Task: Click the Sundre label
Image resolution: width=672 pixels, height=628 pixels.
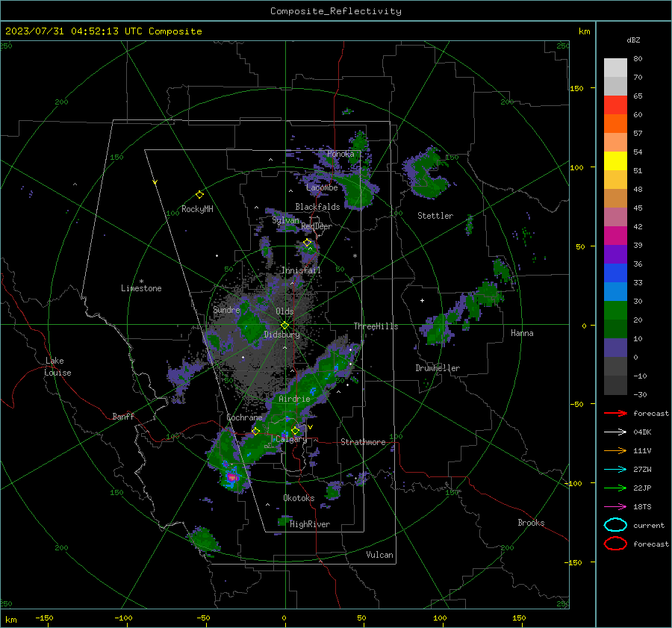Action: (226, 309)
